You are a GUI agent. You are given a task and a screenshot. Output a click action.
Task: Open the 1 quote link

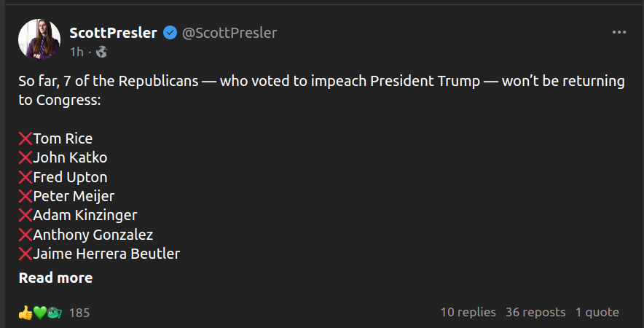click(597, 312)
